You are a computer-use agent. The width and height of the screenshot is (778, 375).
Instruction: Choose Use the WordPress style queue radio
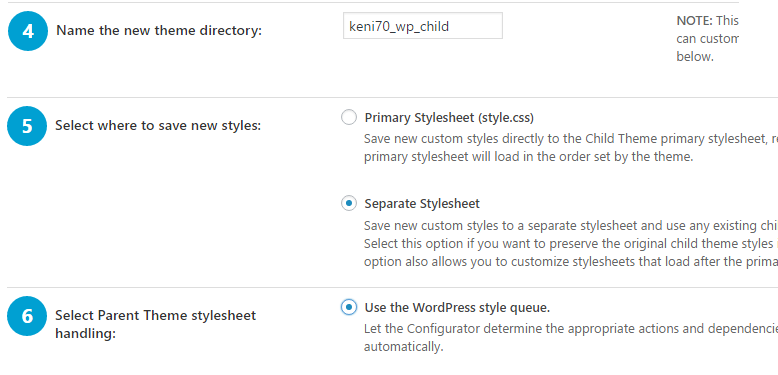click(349, 308)
